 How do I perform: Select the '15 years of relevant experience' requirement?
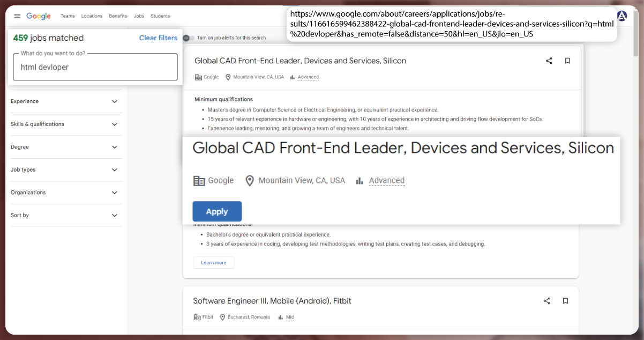coord(376,119)
